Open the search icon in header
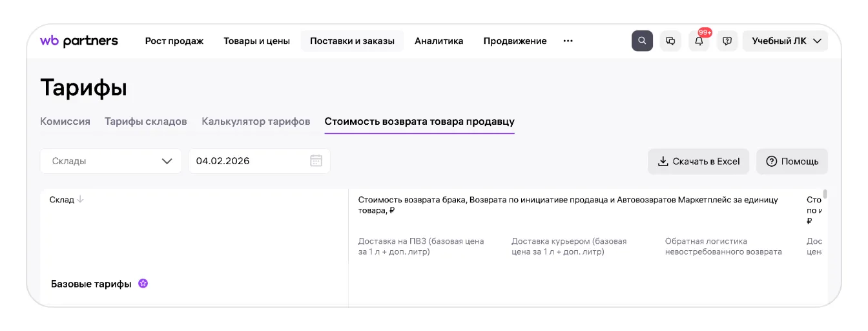 click(x=642, y=41)
